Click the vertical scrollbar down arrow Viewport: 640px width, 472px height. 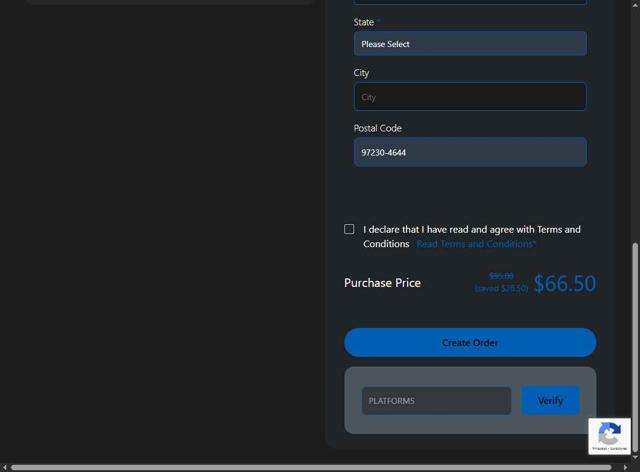[x=635, y=457]
